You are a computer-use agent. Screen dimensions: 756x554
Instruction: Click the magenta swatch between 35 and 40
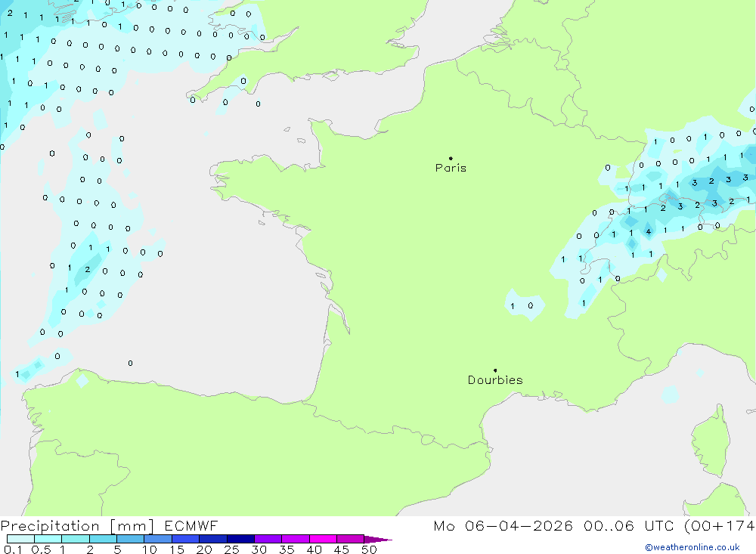[296, 539]
